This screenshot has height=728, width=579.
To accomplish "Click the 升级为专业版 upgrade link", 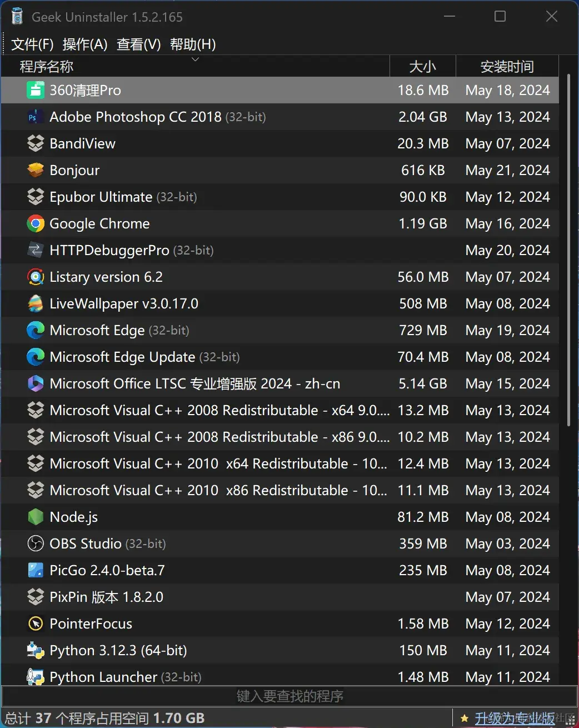I will tap(515, 719).
